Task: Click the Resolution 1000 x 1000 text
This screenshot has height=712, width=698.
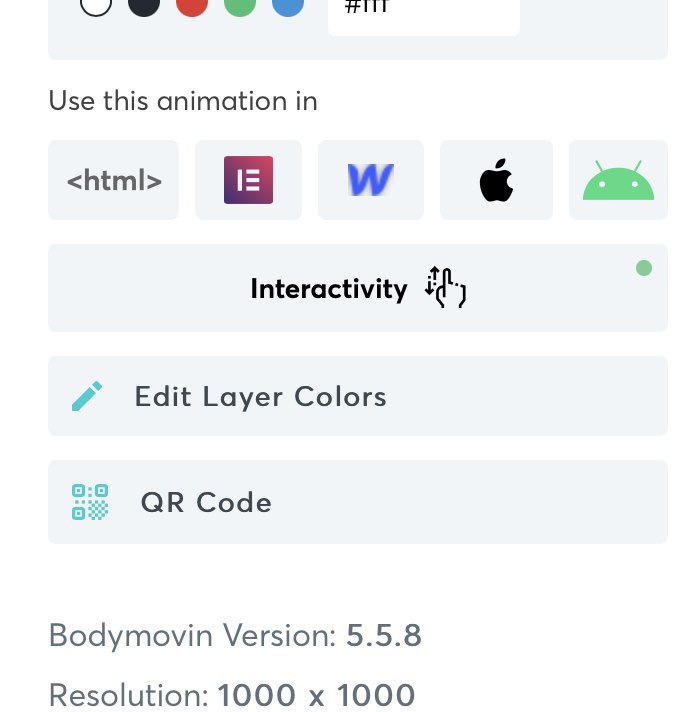Action: (232, 695)
